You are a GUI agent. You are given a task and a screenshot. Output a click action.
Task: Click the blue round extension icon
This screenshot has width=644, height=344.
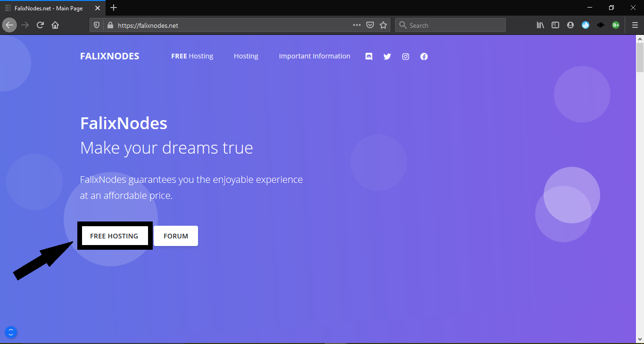pyautogui.click(x=586, y=25)
